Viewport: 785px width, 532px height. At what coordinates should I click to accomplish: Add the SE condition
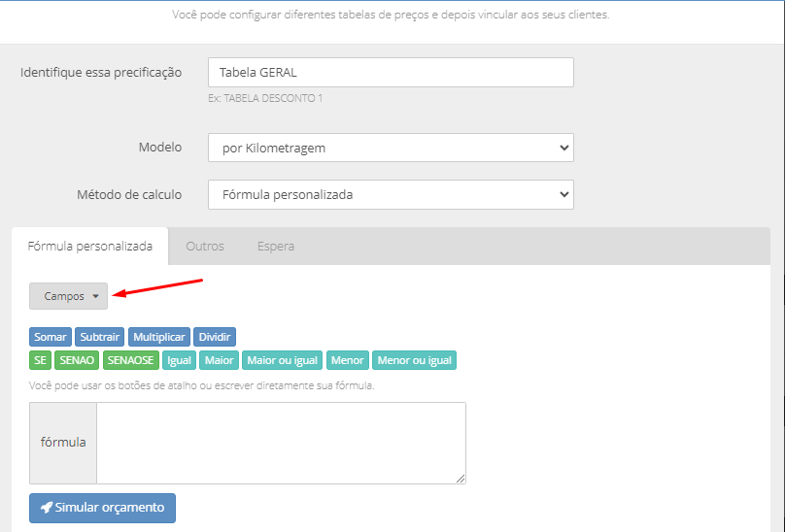pyautogui.click(x=40, y=360)
